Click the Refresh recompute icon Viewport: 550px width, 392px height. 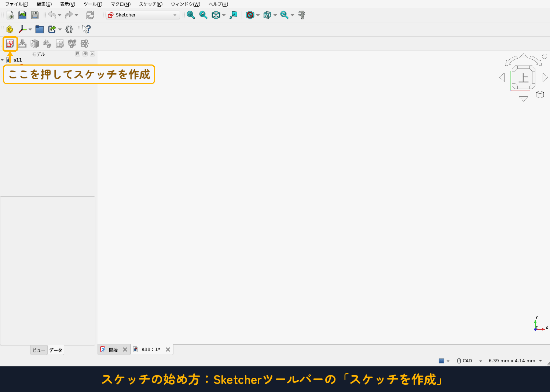[x=90, y=15]
